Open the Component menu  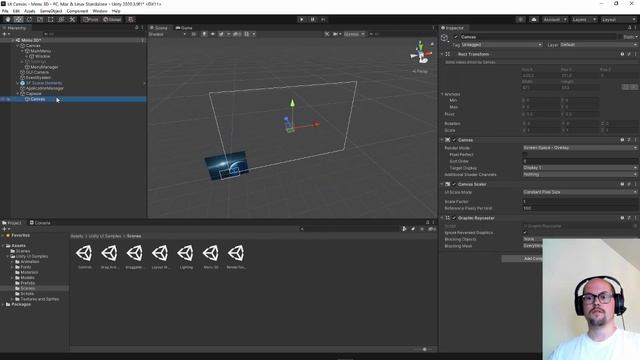coord(77,11)
